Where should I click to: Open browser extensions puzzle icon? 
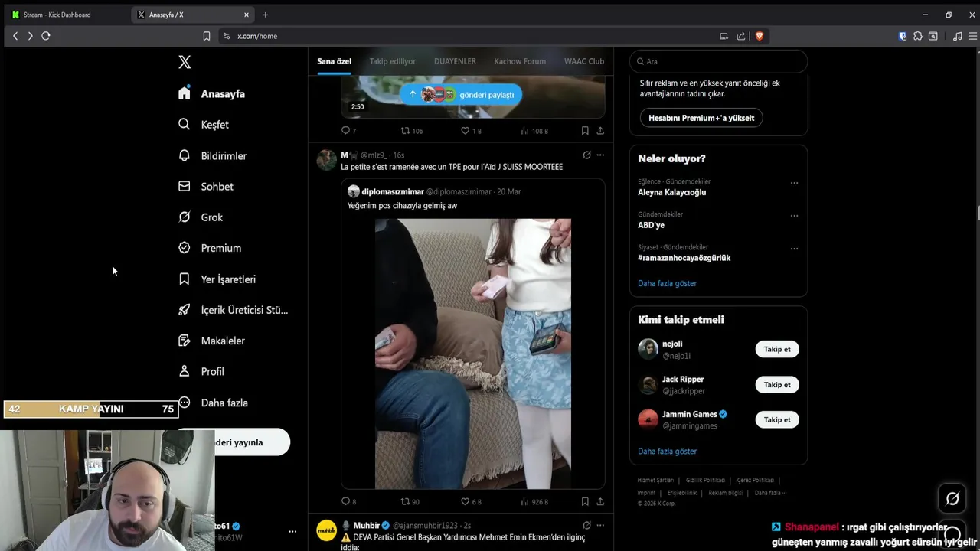pyautogui.click(x=918, y=36)
